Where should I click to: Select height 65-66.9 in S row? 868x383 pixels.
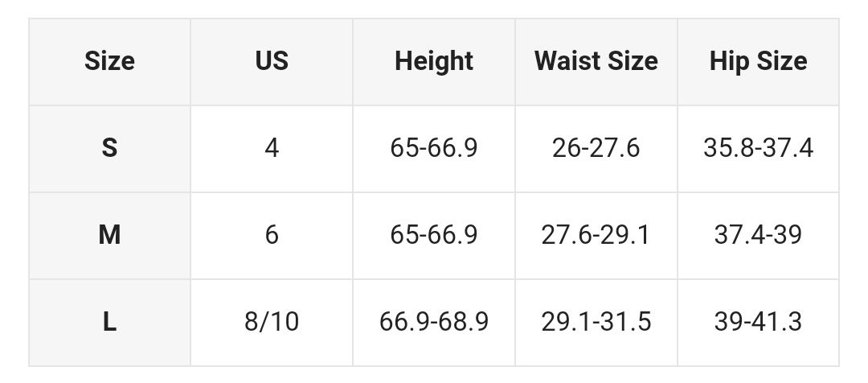[434, 149]
